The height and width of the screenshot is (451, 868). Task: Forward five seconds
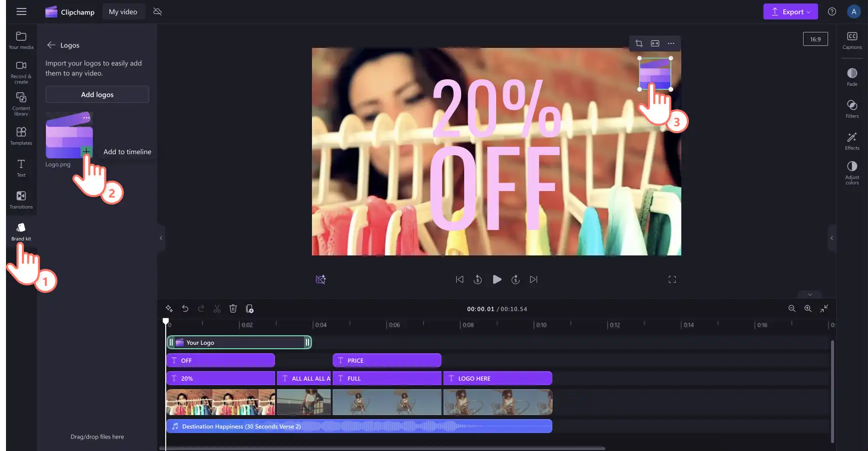point(516,279)
